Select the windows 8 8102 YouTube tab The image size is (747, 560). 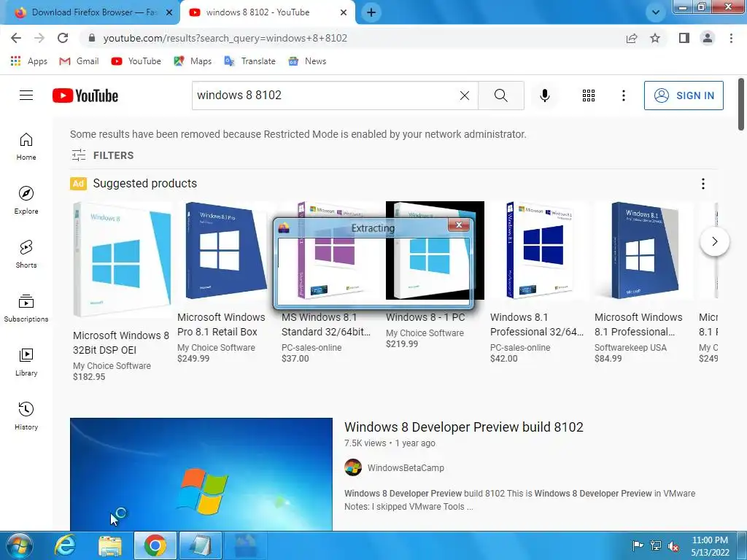pyautogui.click(x=267, y=12)
